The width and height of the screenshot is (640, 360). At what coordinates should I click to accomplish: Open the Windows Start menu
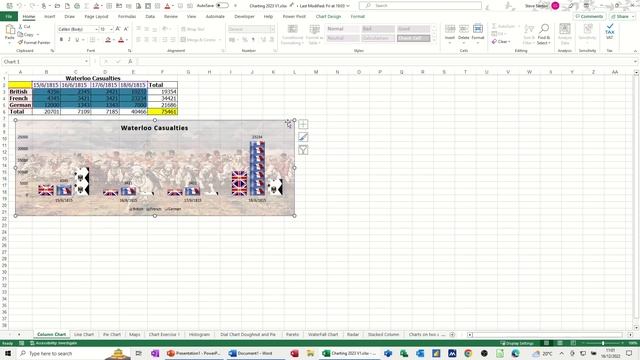coord(7,353)
